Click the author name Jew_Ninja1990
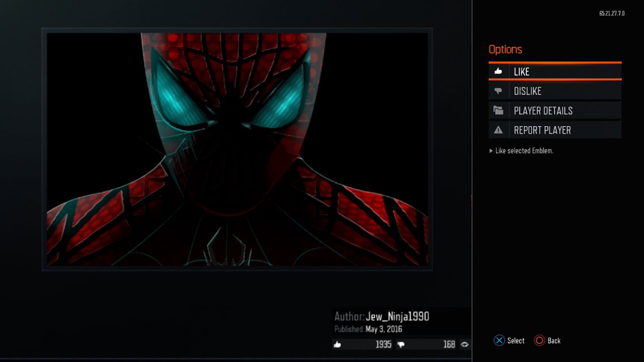Image resolution: width=644 pixels, height=362 pixels. pos(397,316)
